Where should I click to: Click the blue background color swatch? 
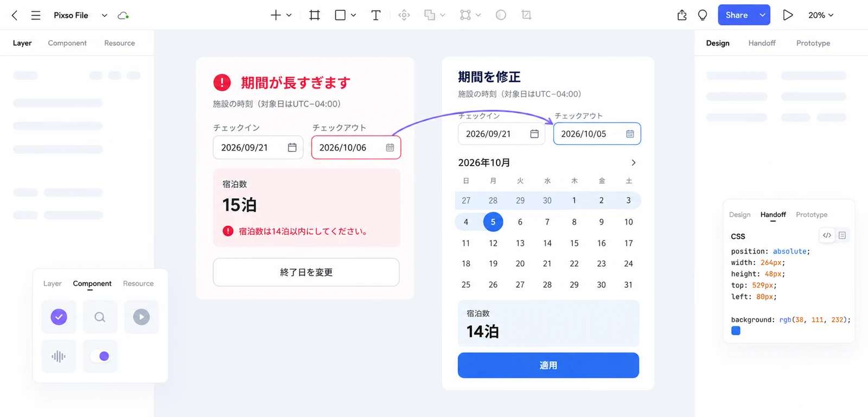point(736,331)
